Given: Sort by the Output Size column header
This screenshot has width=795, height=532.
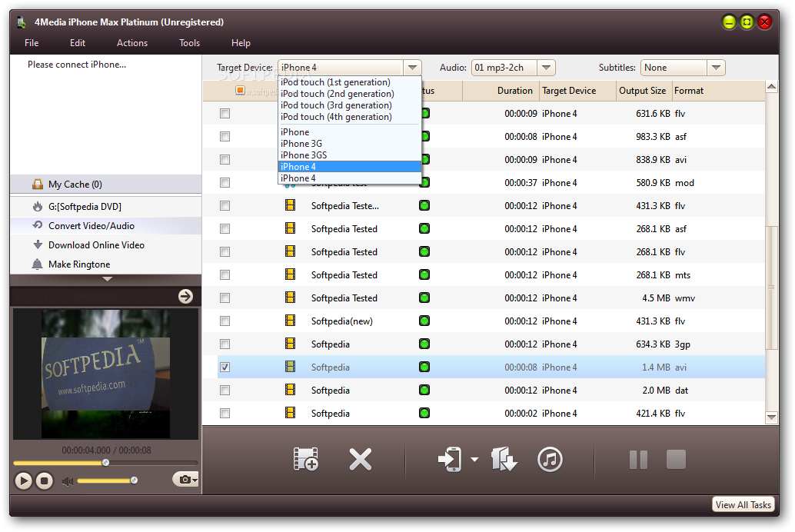Looking at the screenshot, I should (x=644, y=90).
